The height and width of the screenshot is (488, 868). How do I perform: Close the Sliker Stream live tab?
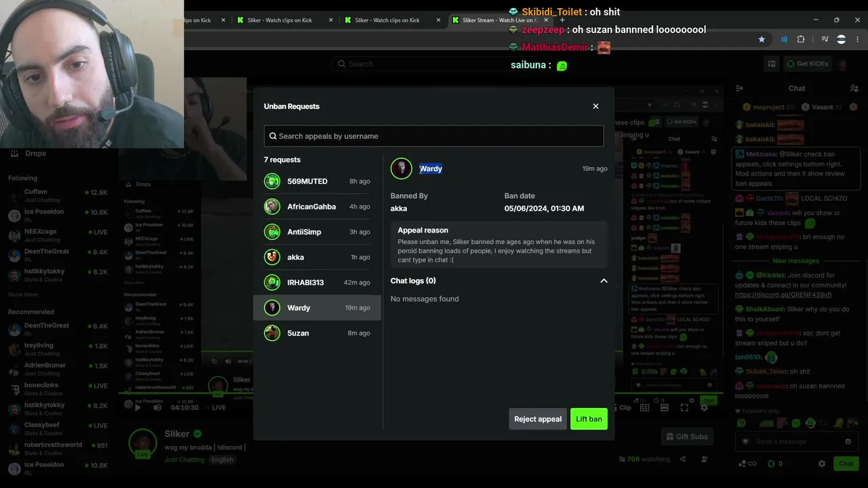546,20
